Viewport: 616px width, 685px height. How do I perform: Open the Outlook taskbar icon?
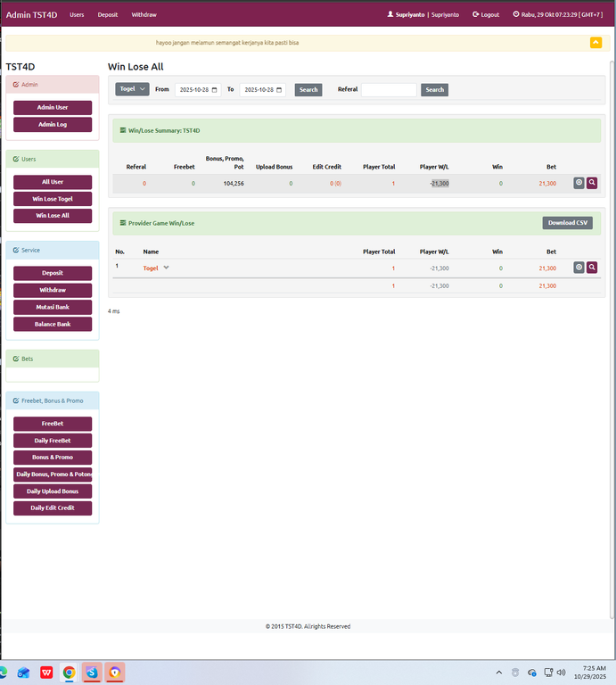click(x=23, y=673)
